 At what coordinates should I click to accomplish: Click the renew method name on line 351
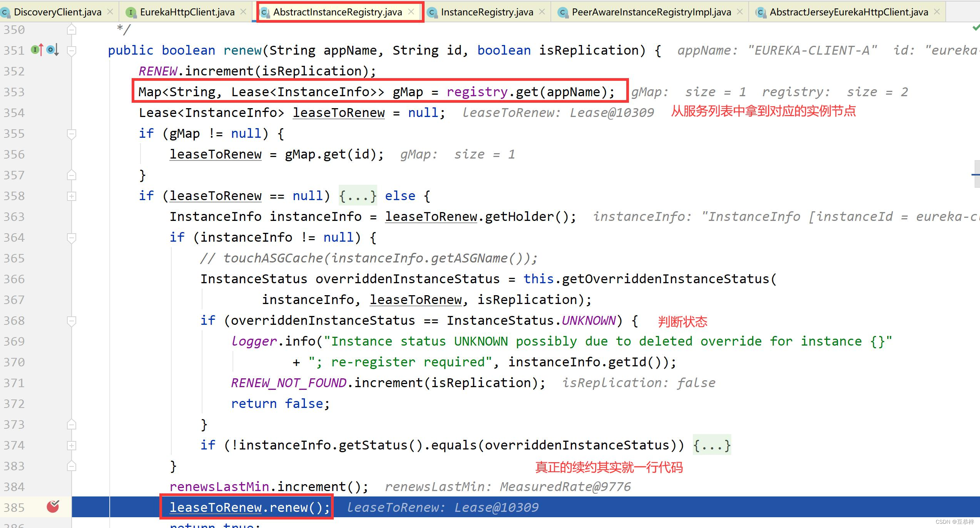[x=242, y=50]
